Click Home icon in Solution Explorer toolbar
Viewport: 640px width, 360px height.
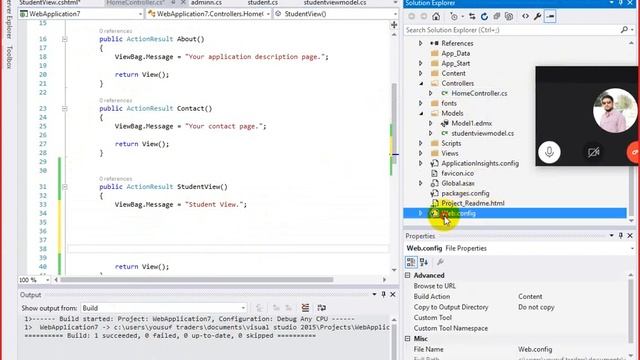(436, 16)
